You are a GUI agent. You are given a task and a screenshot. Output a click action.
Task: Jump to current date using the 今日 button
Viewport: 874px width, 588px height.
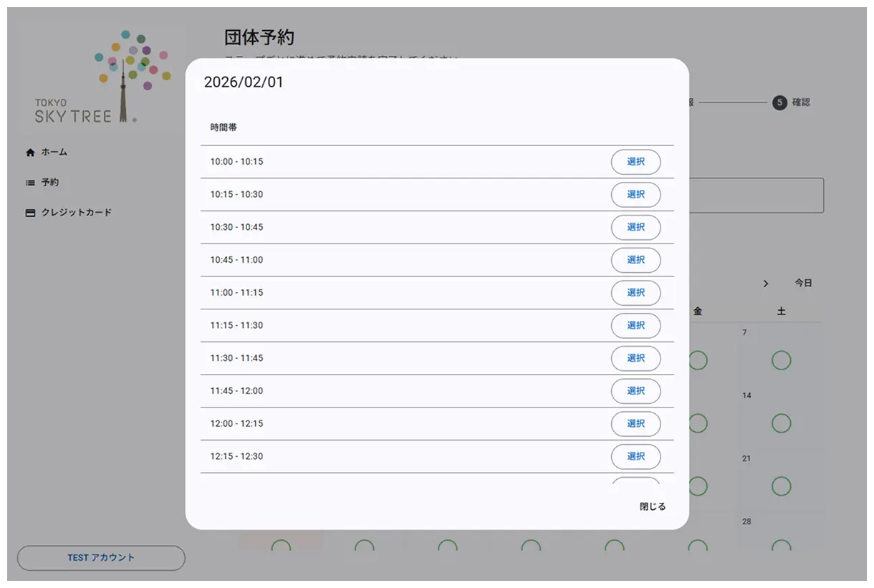pos(803,283)
